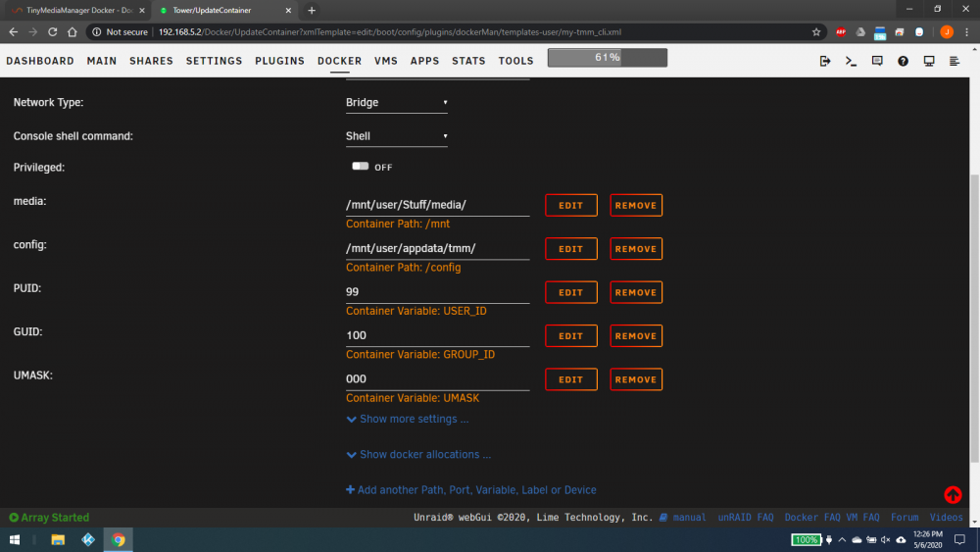
Task: Open the VMS menu
Action: tap(385, 61)
